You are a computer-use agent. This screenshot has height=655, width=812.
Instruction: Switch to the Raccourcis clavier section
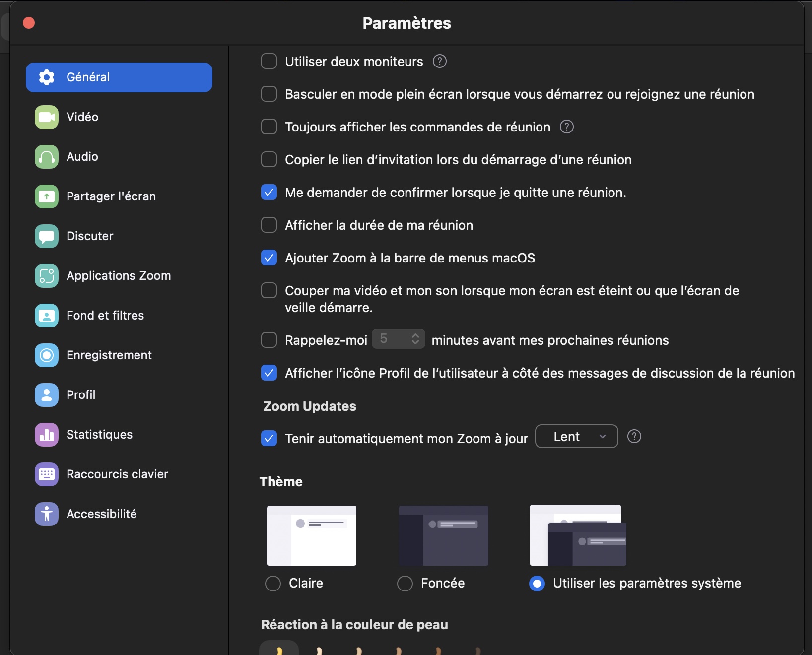(117, 474)
